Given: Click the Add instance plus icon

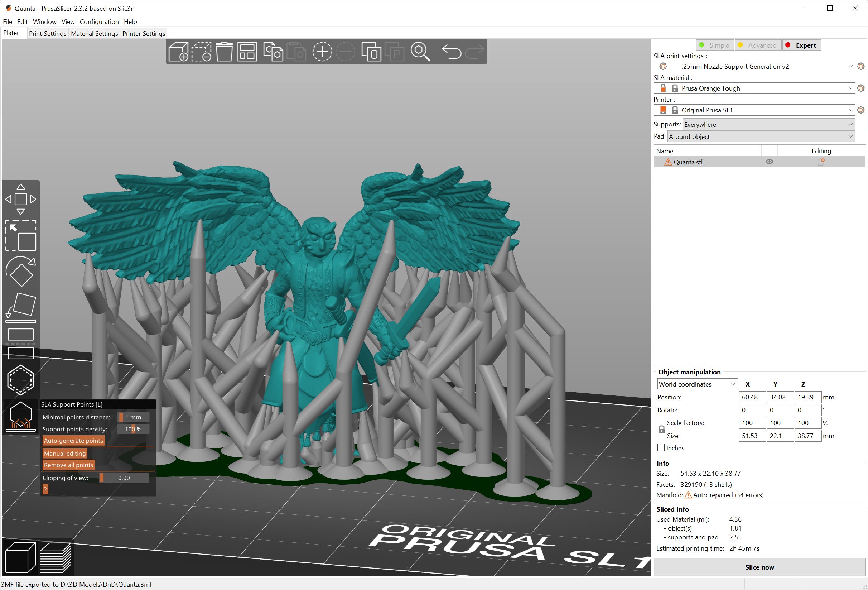Looking at the screenshot, I should tap(322, 52).
